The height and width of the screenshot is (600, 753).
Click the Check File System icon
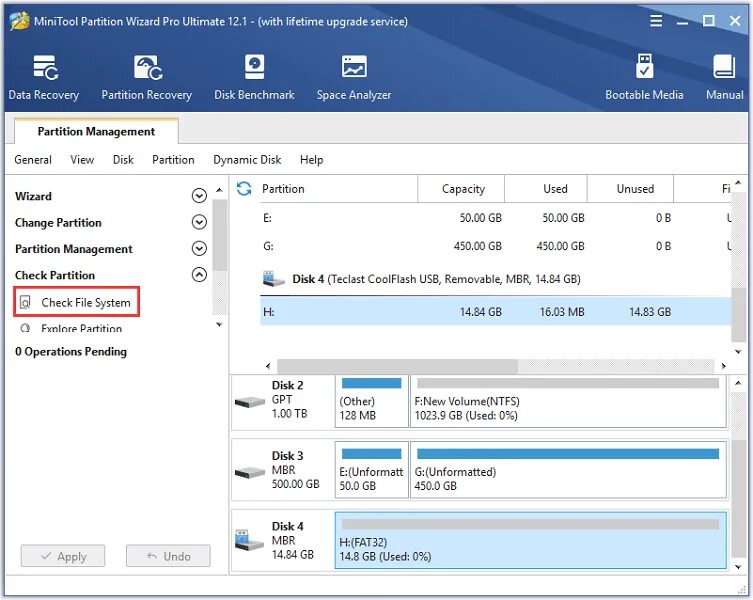click(x=25, y=302)
